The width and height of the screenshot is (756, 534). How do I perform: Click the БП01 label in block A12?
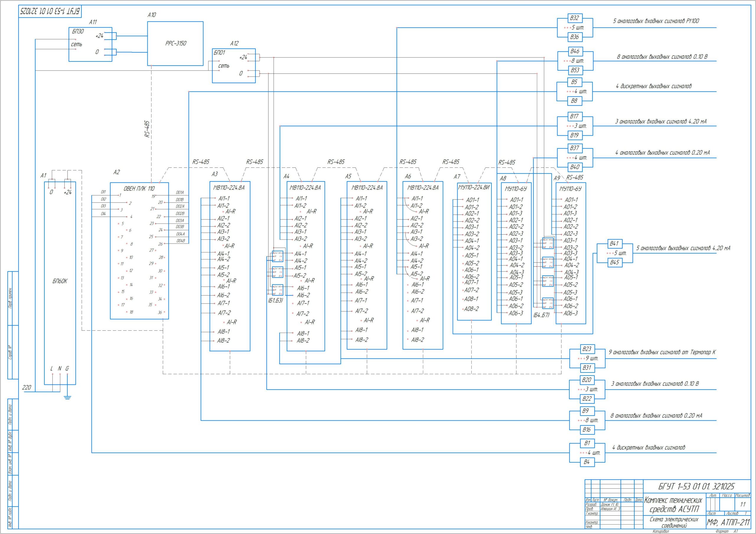click(219, 53)
